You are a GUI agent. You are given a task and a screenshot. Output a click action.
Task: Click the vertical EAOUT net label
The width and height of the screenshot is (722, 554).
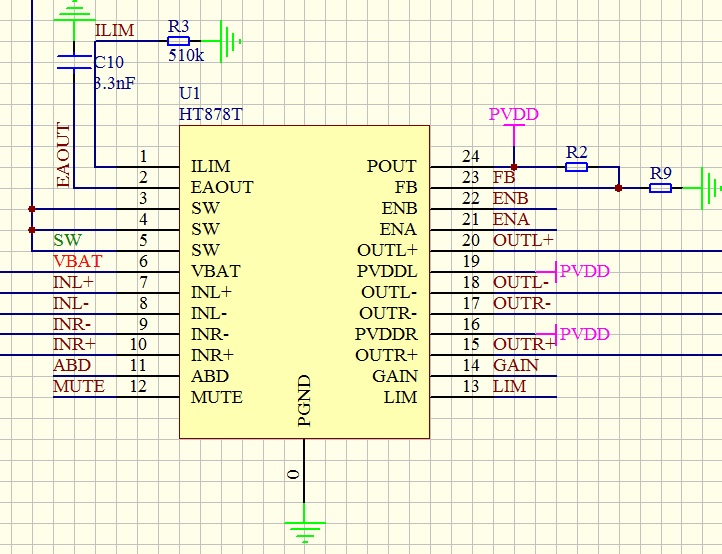(64, 155)
